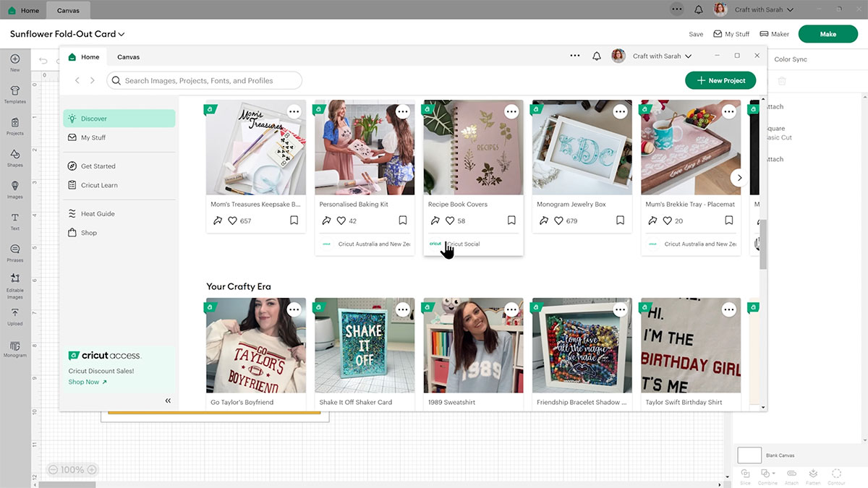Select the Text tool in the canvas sidebar

[14, 221]
